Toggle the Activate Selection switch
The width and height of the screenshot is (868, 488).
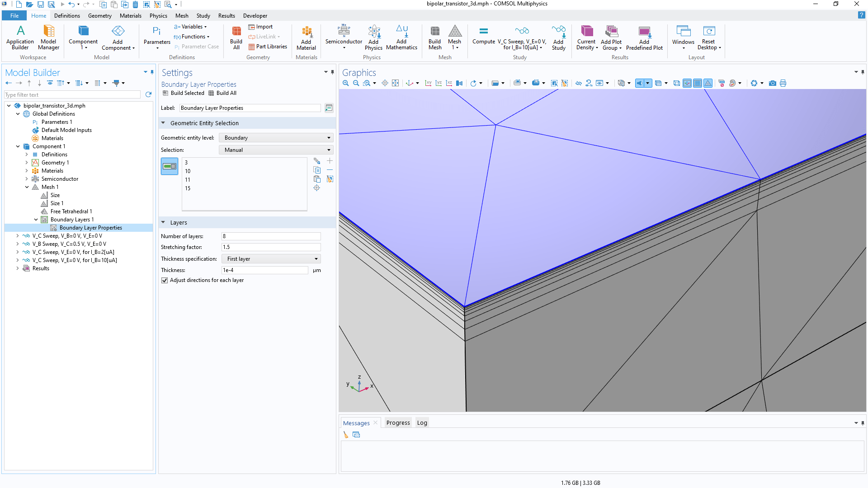[x=170, y=166]
